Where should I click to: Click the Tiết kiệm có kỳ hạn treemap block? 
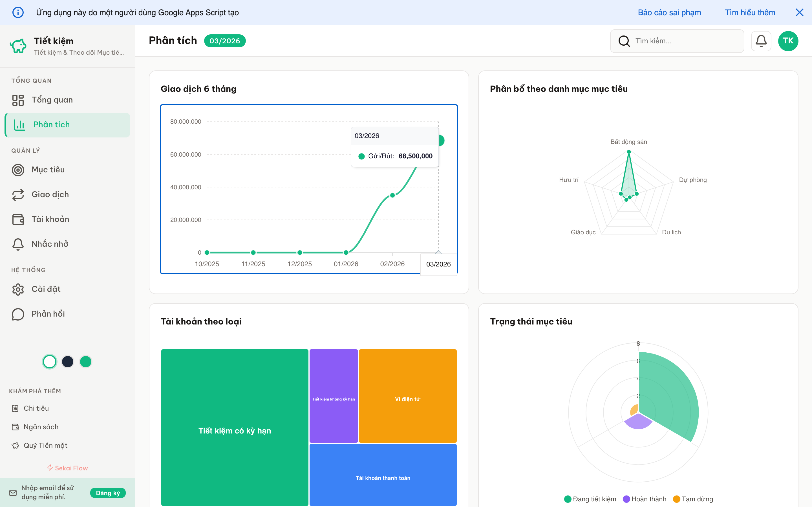click(x=235, y=431)
